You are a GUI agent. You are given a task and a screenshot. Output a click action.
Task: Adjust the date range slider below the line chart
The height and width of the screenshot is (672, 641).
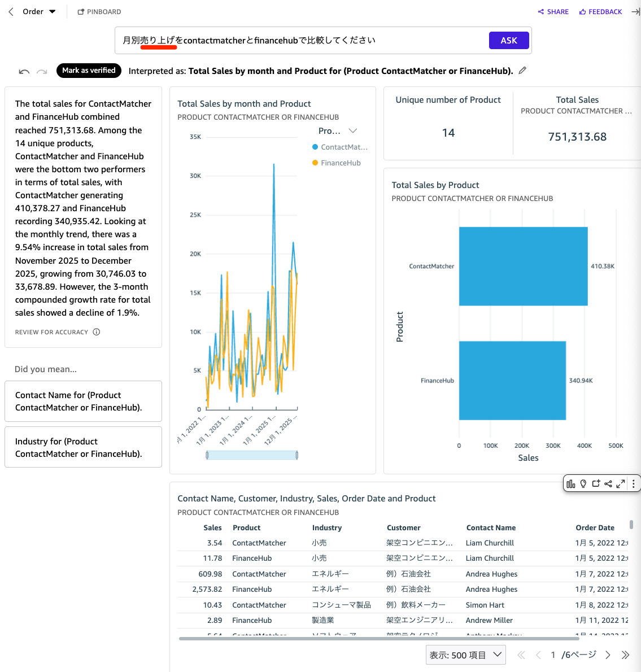[251, 454]
